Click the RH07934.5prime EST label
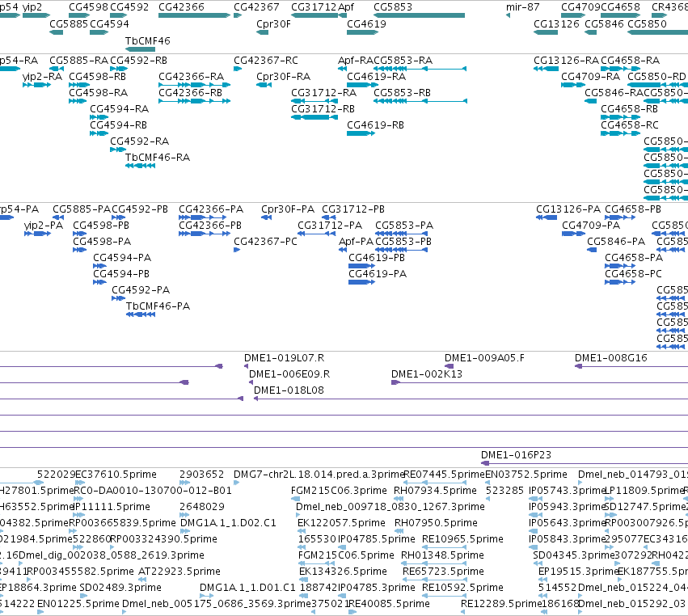The image size is (688, 616). [435, 491]
